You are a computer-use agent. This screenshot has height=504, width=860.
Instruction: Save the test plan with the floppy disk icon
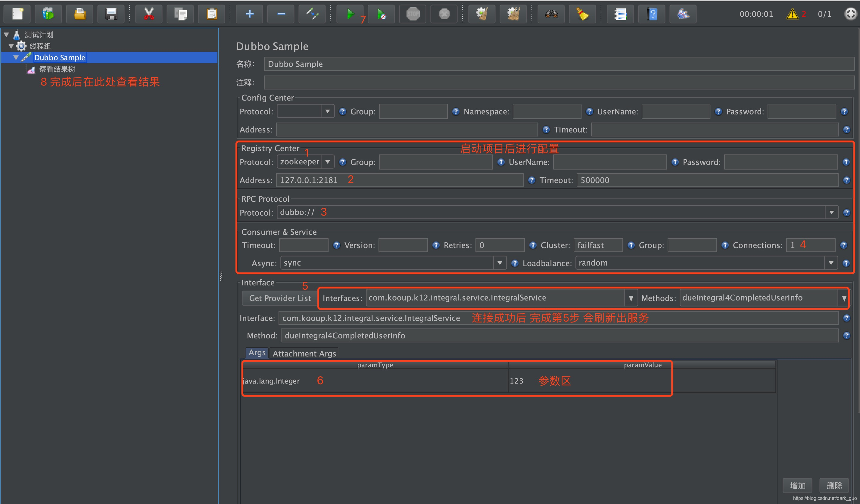coord(111,14)
